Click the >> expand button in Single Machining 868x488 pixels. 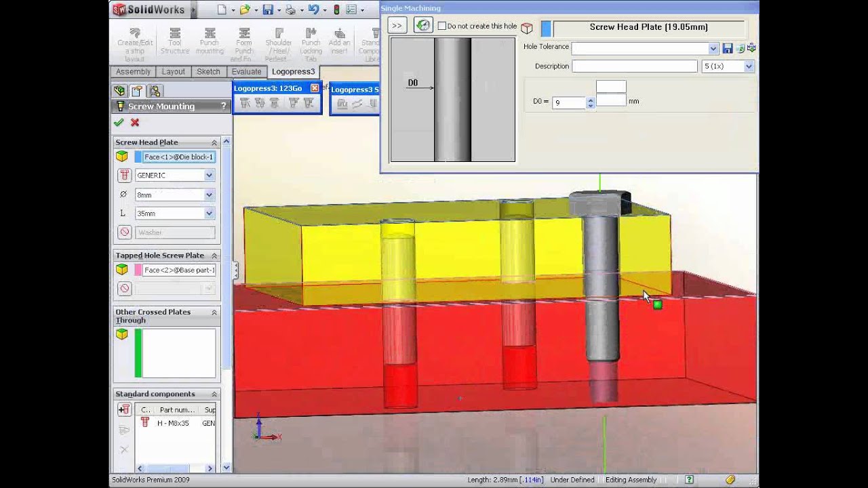click(397, 26)
